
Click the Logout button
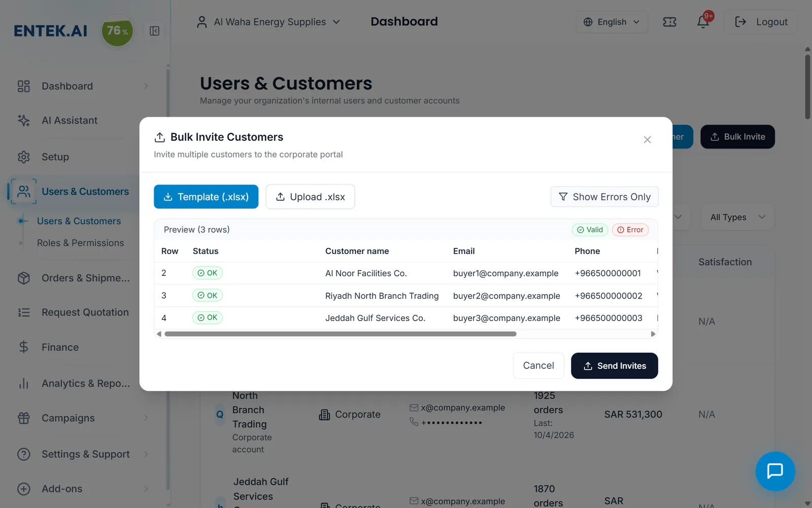click(761, 22)
